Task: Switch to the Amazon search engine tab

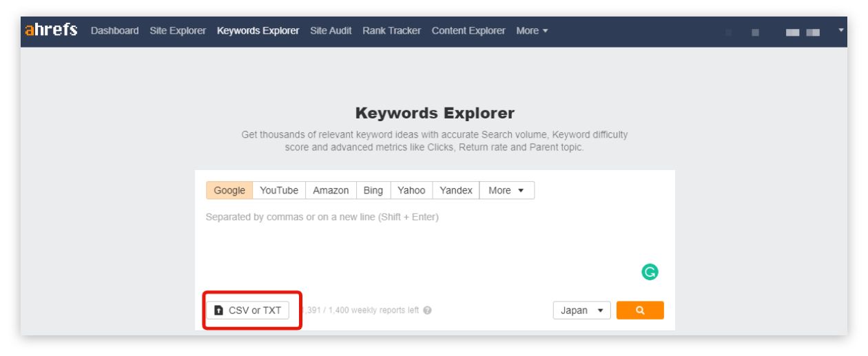Action: [x=331, y=191]
